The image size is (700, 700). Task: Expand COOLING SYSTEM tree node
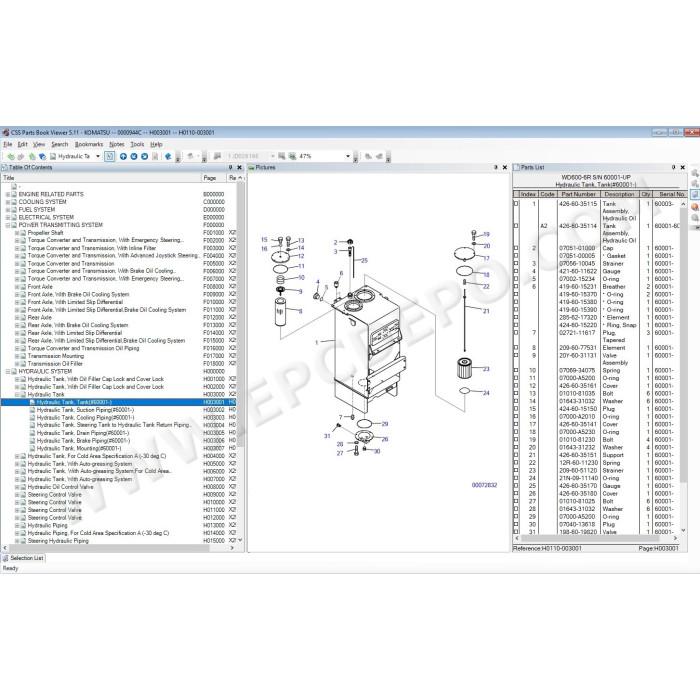[x=7, y=202]
